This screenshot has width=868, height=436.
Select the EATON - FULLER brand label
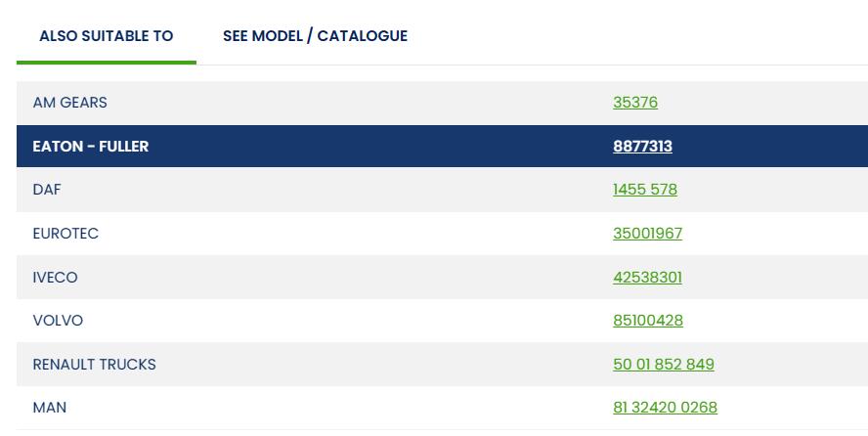[91, 147]
